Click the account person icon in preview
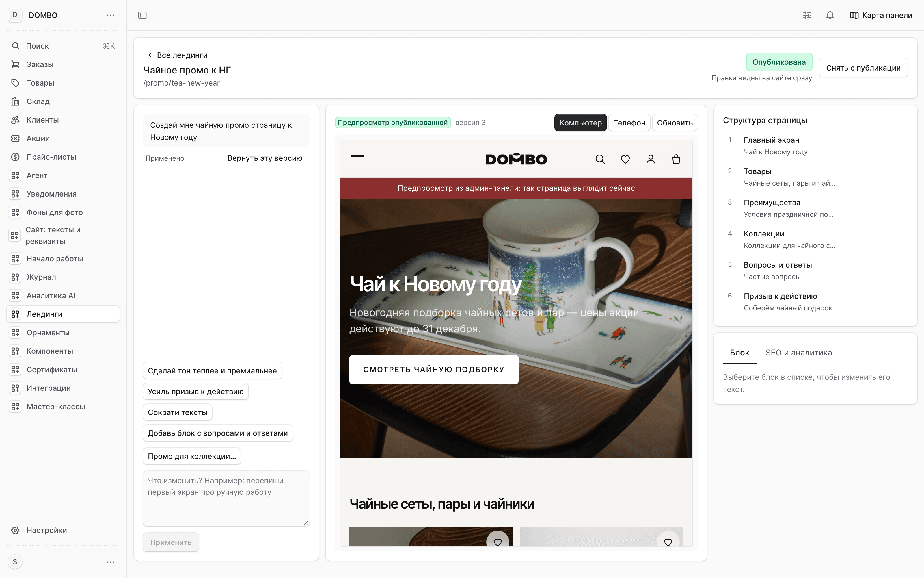This screenshot has height=578, width=924. [x=651, y=159]
